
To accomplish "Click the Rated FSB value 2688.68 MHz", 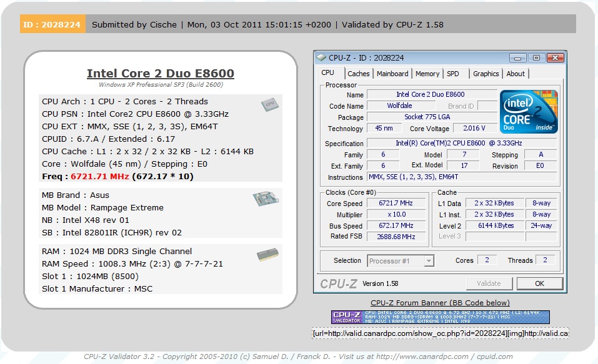I will tap(396, 237).
